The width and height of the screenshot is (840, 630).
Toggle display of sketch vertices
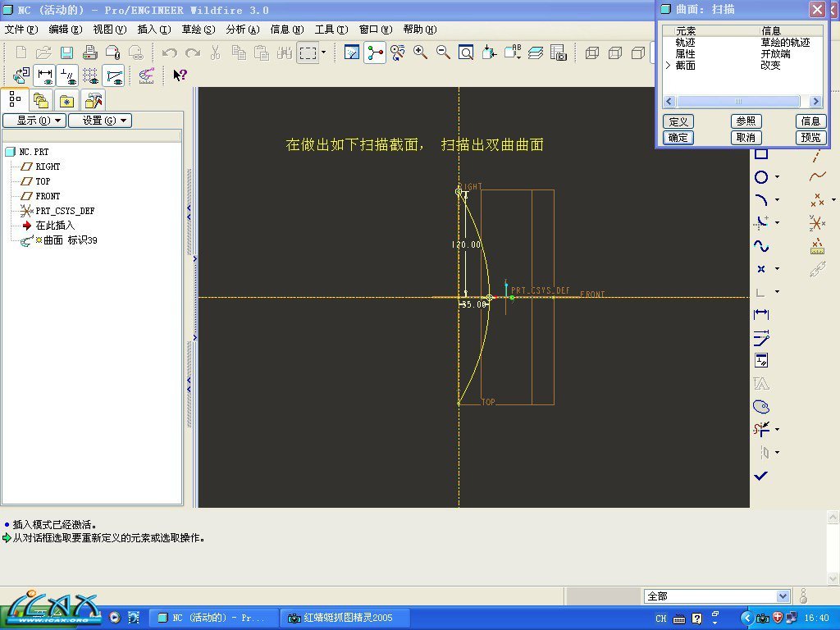pos(114,75)
